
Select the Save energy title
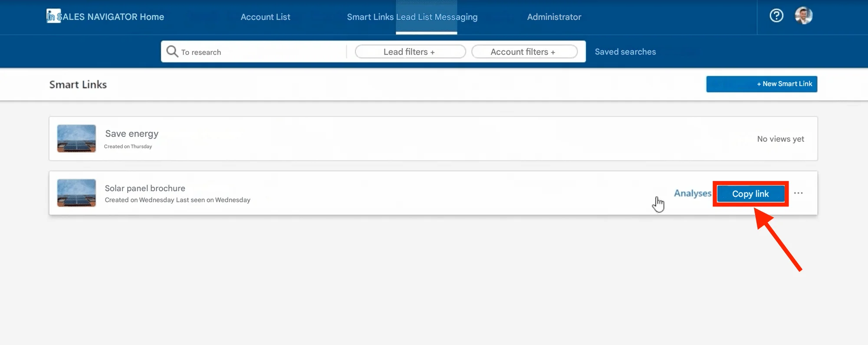click(132, 133)
